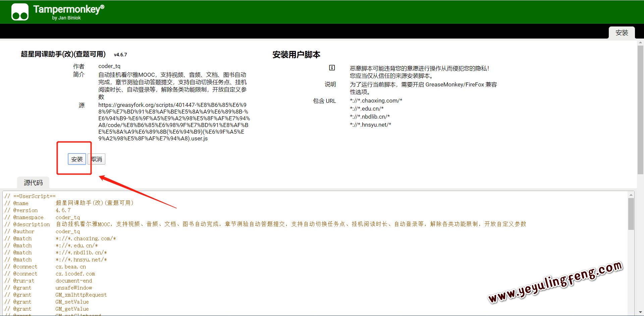Click the 作者 label in script info
644x316 pixels.
coord(79,66)
